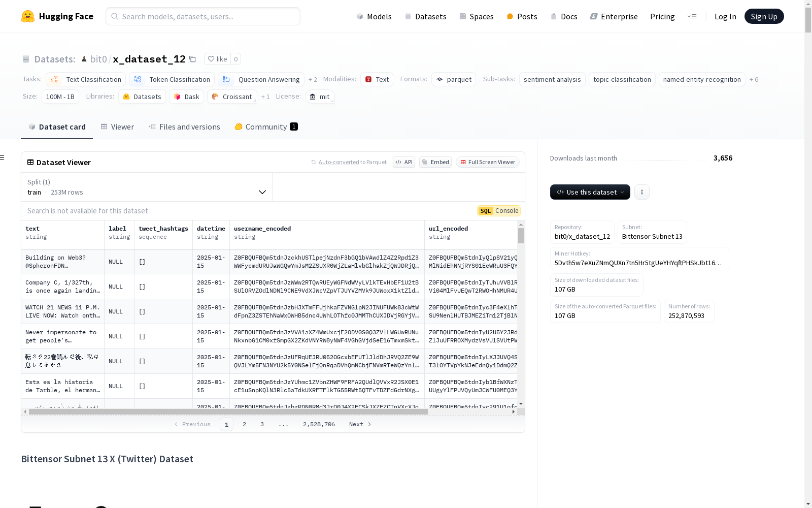Select the 'Building on Web3?' text cell
The width and height of the screenshot is (812, 508).
(63, 262)
